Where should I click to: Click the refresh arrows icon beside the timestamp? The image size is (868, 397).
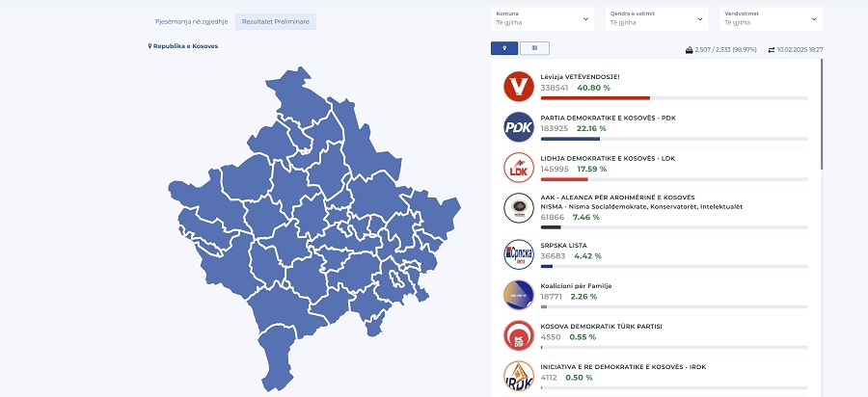(x=771, y=49)
